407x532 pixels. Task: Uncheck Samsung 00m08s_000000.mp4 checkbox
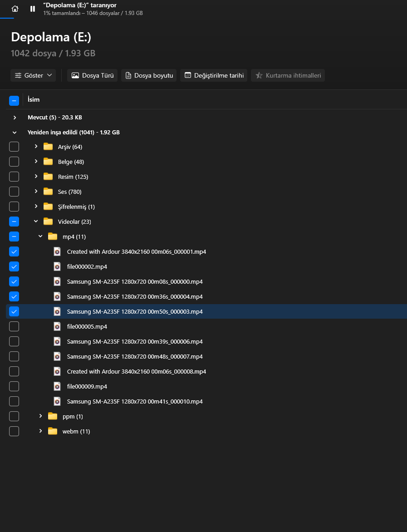(14, 281)
